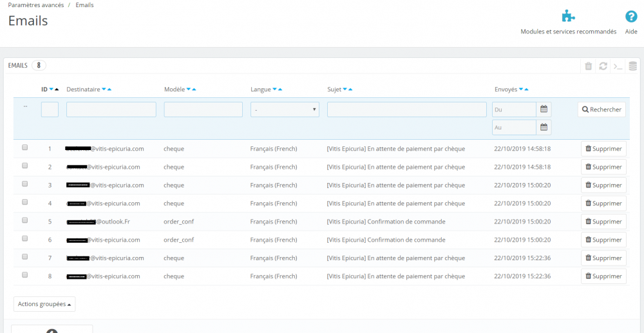Refresh the emails list
The image size is (644, 333).
[603, 66]
